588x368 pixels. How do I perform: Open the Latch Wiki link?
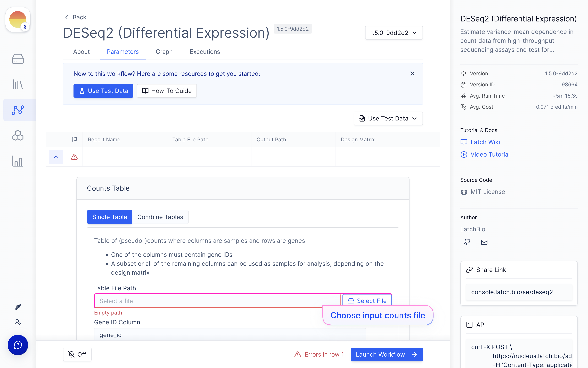point(485,142)
